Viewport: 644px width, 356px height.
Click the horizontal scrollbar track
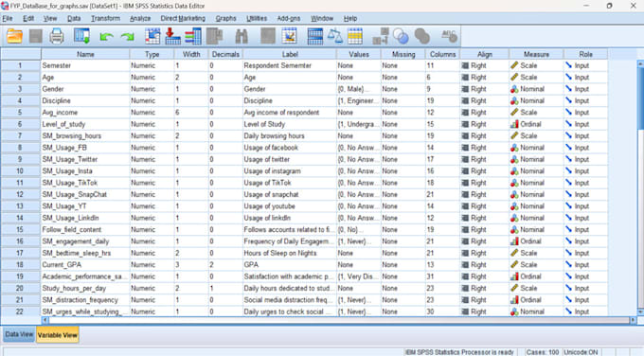[x=339, y=320]
